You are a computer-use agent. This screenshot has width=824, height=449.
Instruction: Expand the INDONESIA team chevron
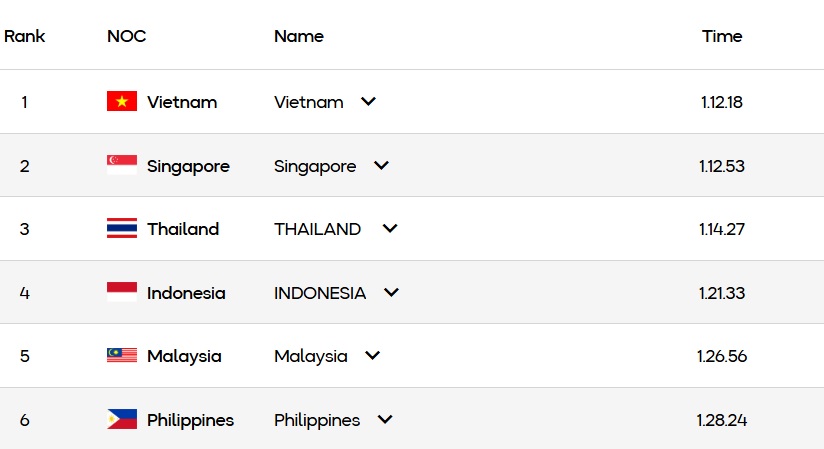[391, 293]
